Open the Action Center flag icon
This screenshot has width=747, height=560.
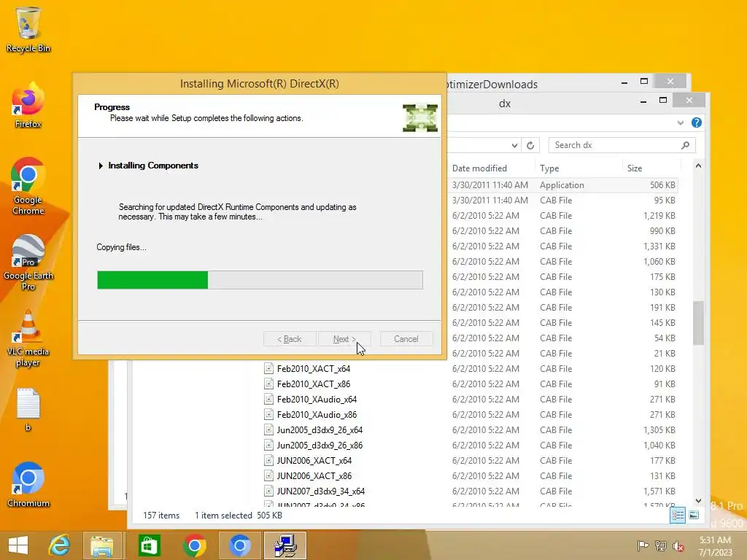(643, 546)
